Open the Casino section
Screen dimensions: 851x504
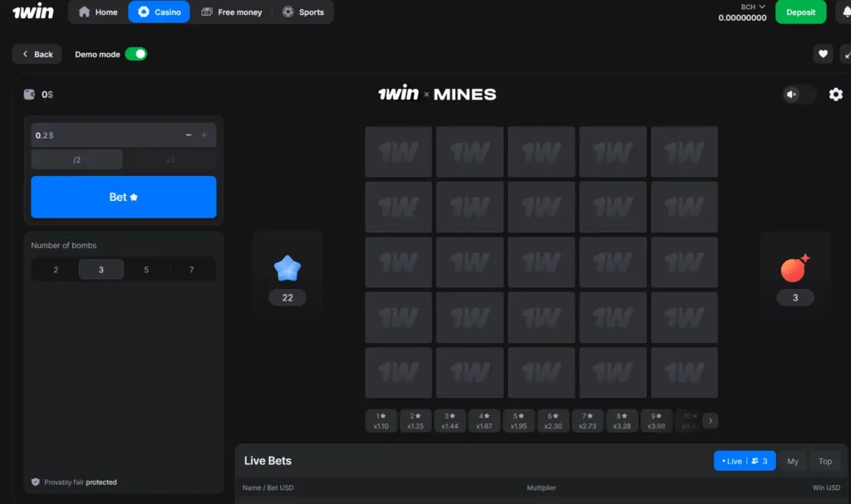159,12
